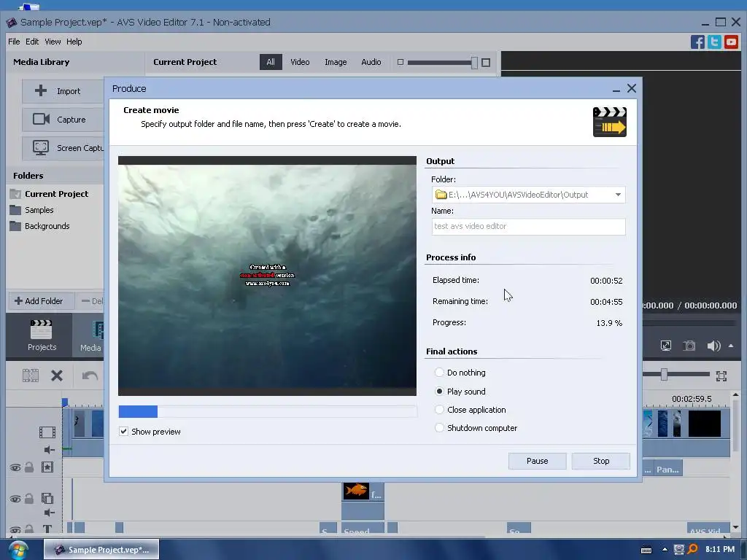Screen dimensions: 747x560
Task: Click the delete X icon on timeline toolbar
Action: tap(57, 376)
